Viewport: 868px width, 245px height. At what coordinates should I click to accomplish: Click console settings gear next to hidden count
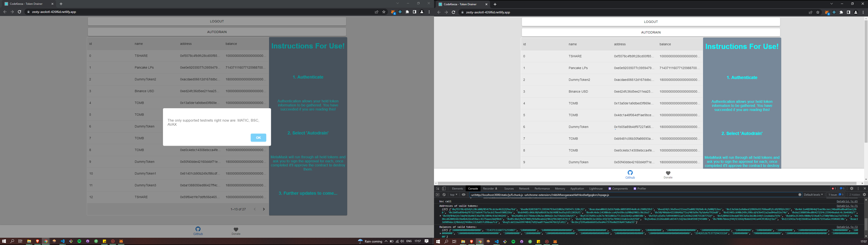click(864, 195)
